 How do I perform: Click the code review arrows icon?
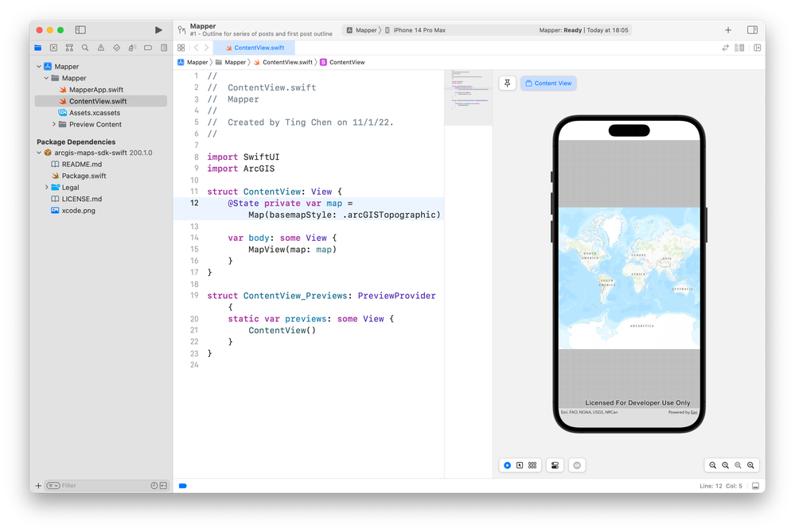pyautogui.click(x=725, y=48)
